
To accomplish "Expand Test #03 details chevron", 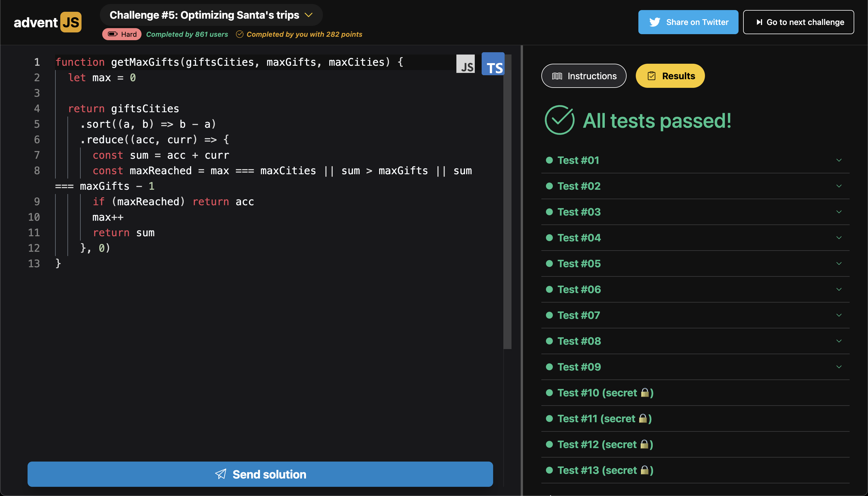I will [x=839, y=212].
